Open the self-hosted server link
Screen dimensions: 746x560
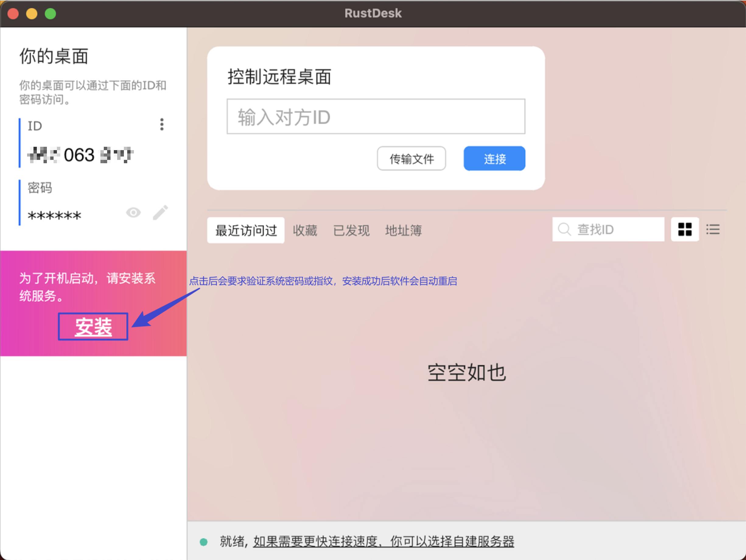[384, 541]
